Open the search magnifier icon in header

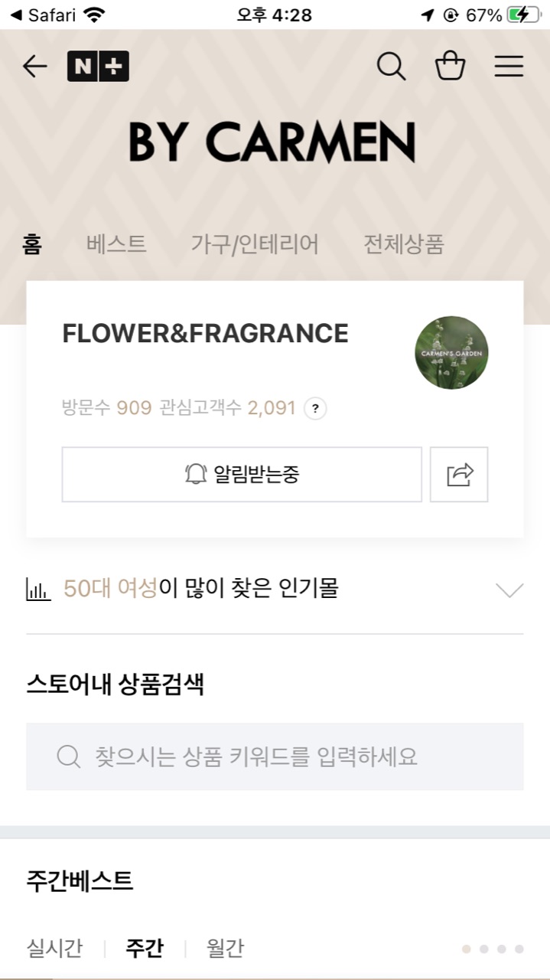[x=391, y=67]
